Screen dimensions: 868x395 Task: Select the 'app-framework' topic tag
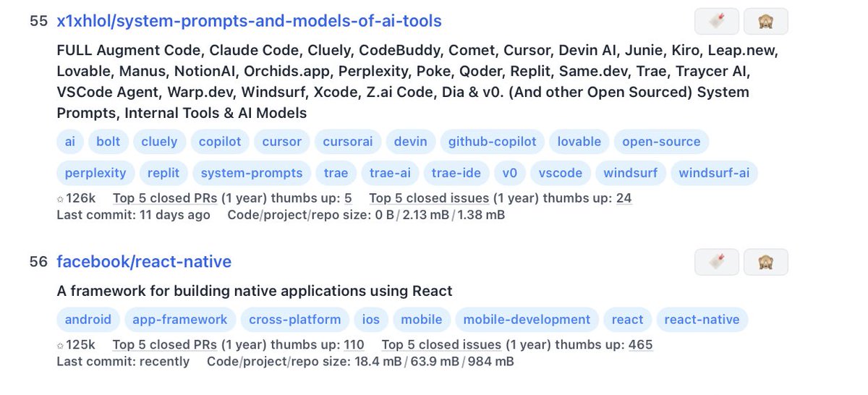tap(179, 319)
